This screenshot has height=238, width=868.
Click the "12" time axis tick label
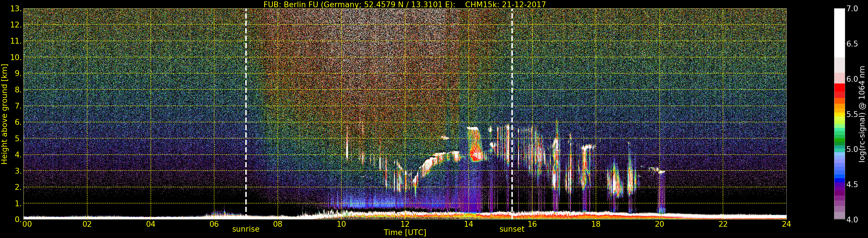click(x=405, y=224)
